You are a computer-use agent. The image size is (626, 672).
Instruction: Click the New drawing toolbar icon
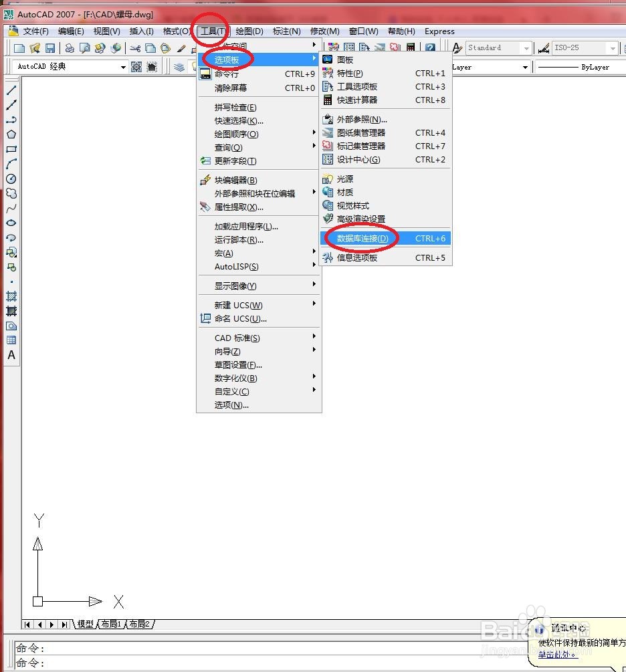19,48
